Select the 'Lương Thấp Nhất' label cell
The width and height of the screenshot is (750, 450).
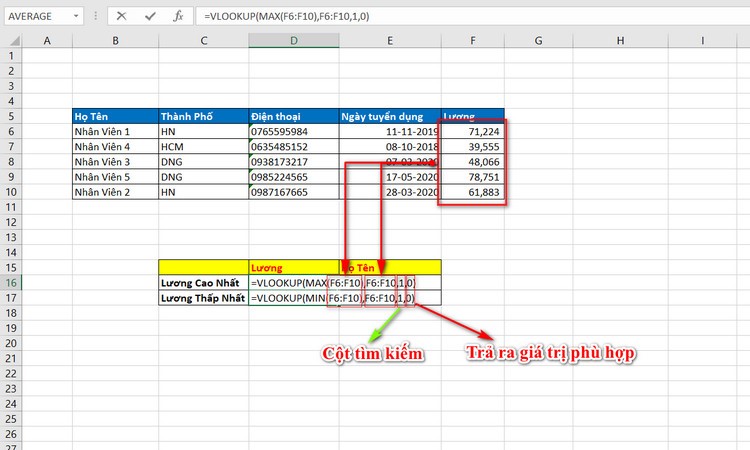204,298
